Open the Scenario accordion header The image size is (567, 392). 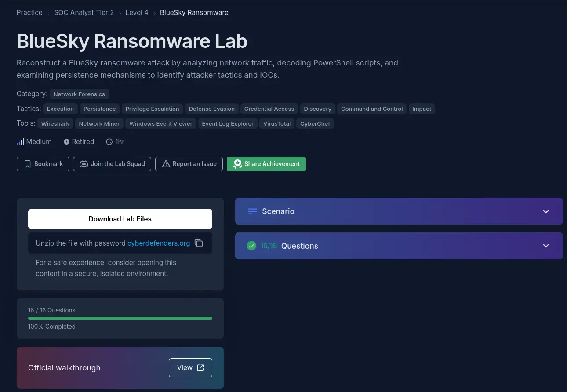(x=399, y=211)
